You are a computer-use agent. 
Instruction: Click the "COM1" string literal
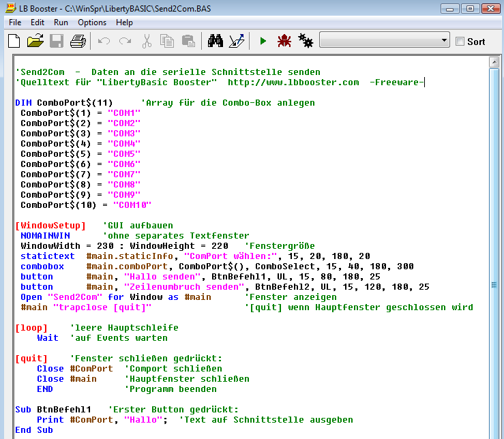pyautogui.click(x=124, y=112)
